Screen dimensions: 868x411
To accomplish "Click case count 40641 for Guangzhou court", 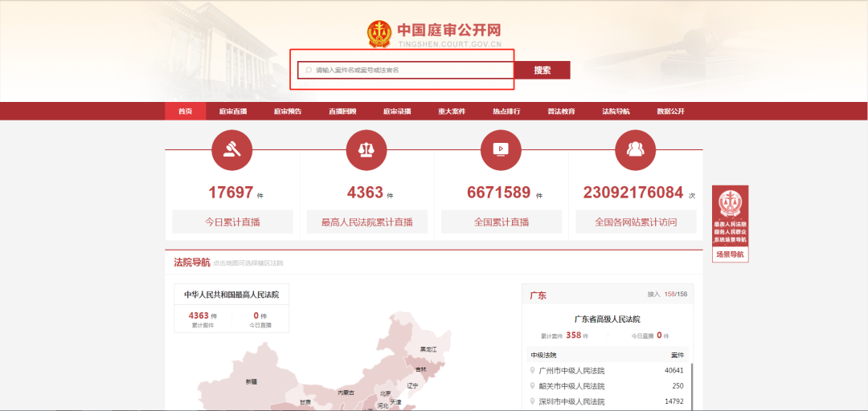I will pyautogui.click(x=674, y=371).
